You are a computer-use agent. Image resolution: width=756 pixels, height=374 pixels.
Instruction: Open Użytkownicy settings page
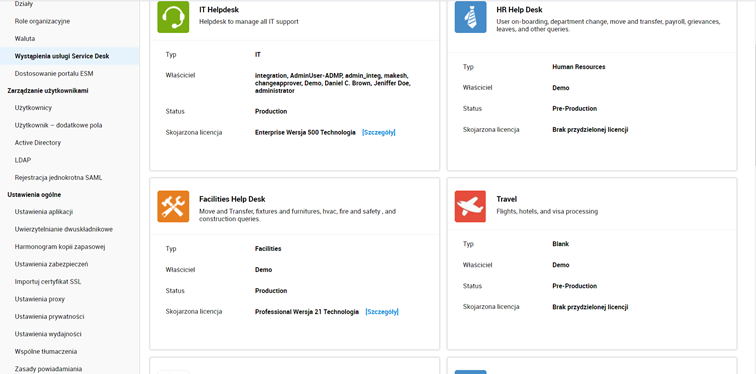point(33,107)
